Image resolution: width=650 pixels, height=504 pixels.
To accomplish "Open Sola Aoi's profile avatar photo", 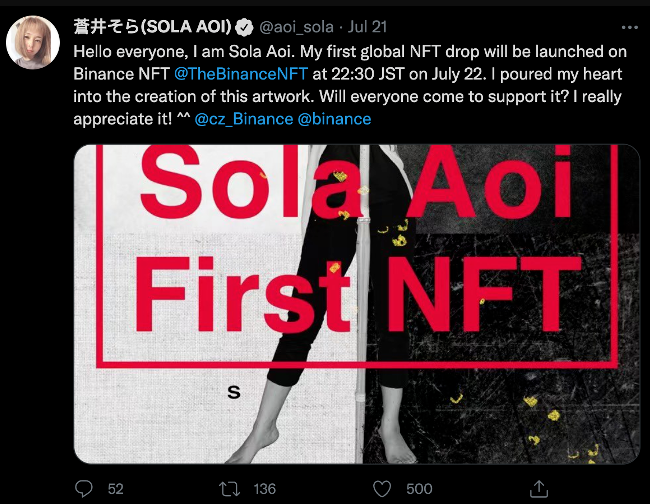I will tap(33, 42).
